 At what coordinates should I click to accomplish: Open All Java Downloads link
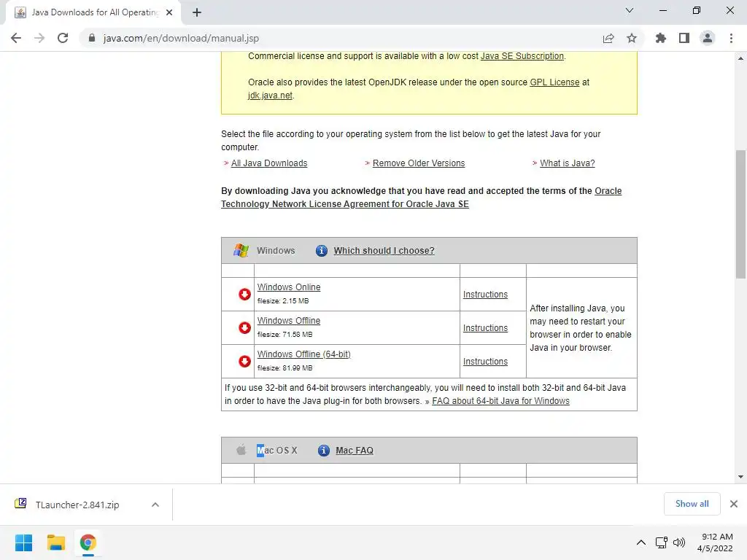tap(269, 163)
